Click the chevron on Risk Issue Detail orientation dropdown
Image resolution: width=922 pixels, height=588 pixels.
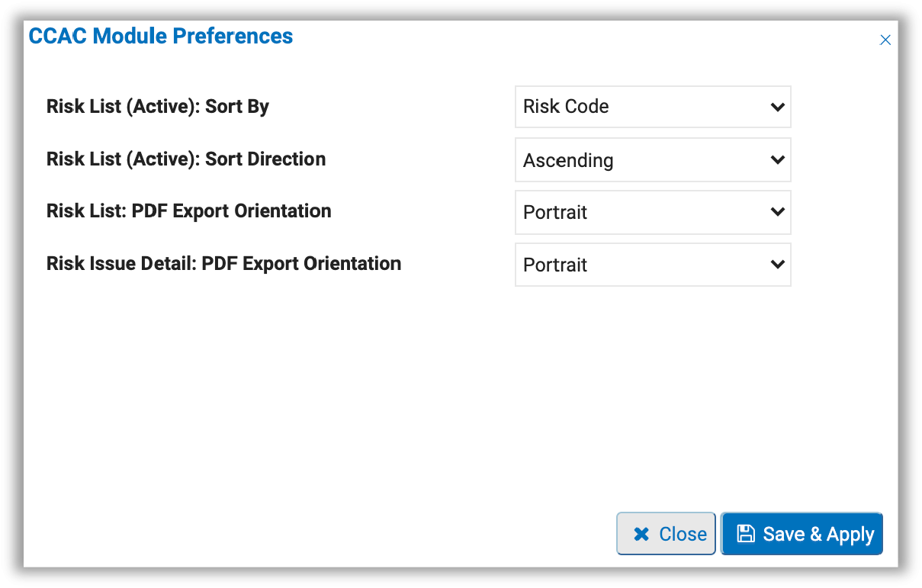(778, 265)
